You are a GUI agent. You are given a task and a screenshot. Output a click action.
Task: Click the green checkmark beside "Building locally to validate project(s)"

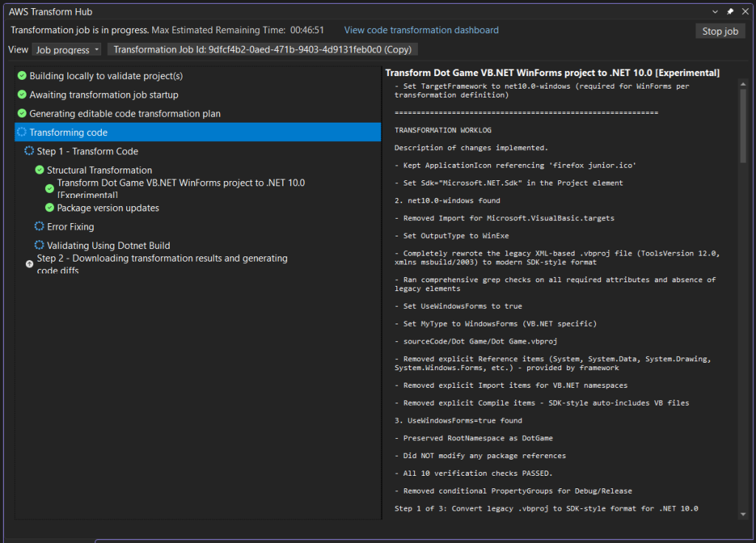pos(21,75)
